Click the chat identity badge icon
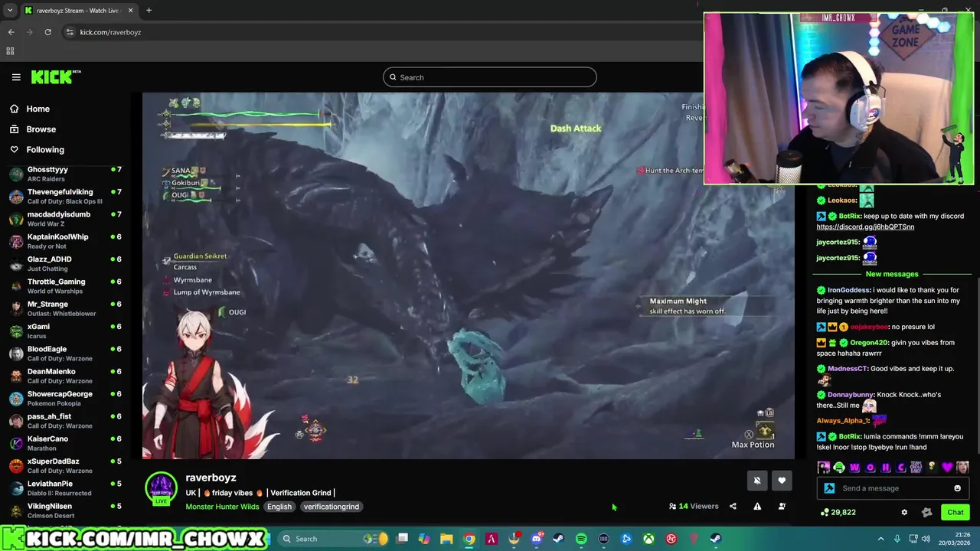 point(829,488)
